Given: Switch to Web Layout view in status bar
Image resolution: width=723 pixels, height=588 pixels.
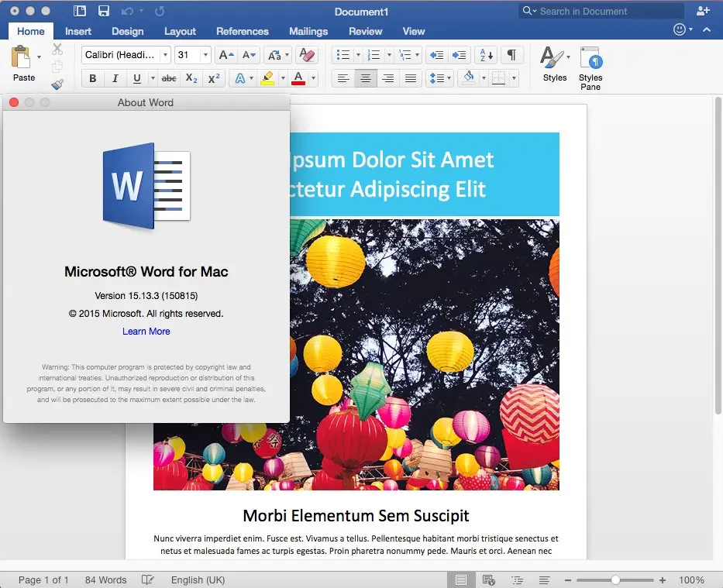Looking at the screenshot, I should point(488,579).
